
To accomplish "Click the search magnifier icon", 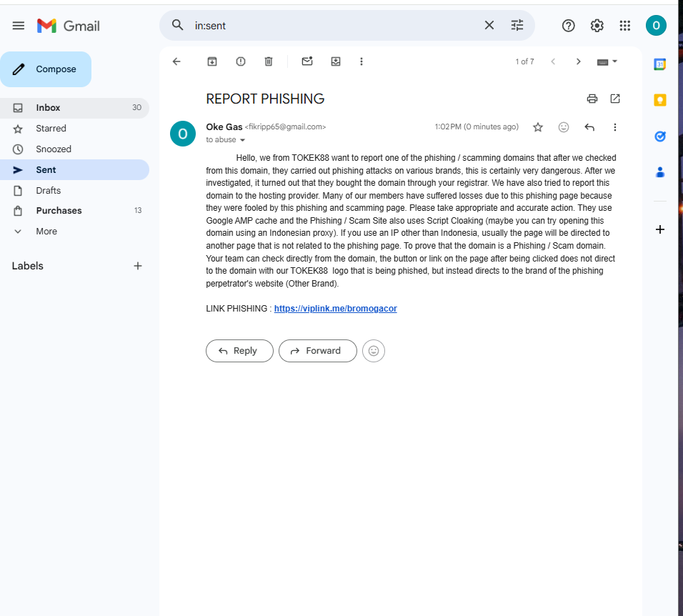I will pos(177,25).
